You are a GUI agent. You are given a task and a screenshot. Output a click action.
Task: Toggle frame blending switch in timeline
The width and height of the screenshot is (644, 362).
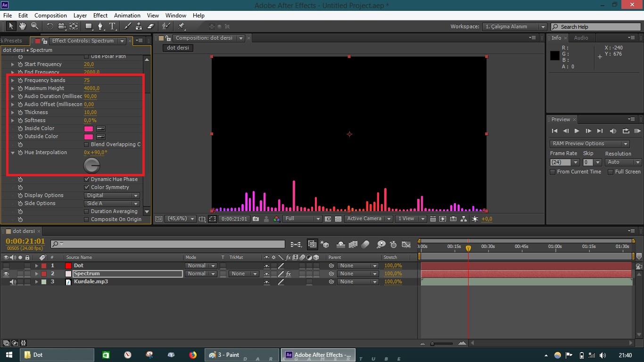(353, 244)
